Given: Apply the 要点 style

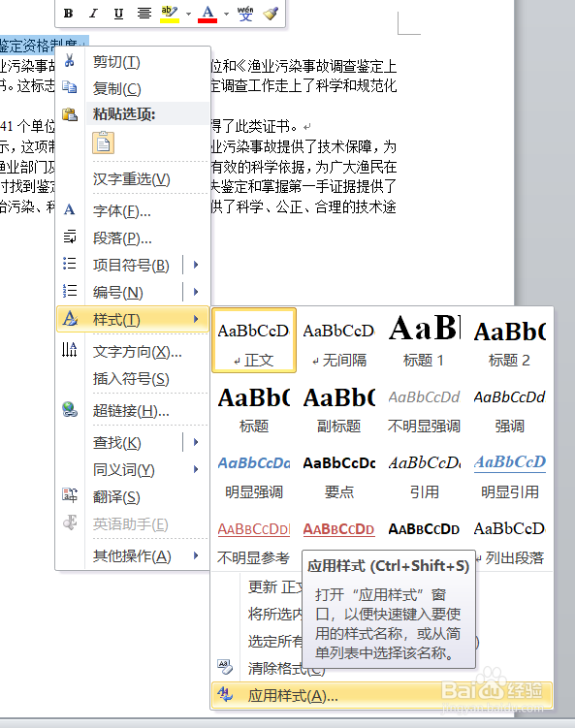Looking at the screenshot, I should tap(339, 474).
